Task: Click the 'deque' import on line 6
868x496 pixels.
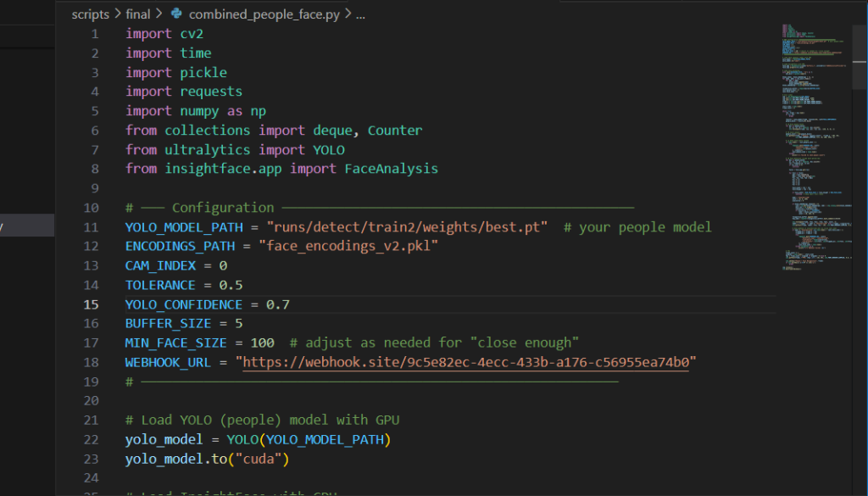Action: pos(336,131)
